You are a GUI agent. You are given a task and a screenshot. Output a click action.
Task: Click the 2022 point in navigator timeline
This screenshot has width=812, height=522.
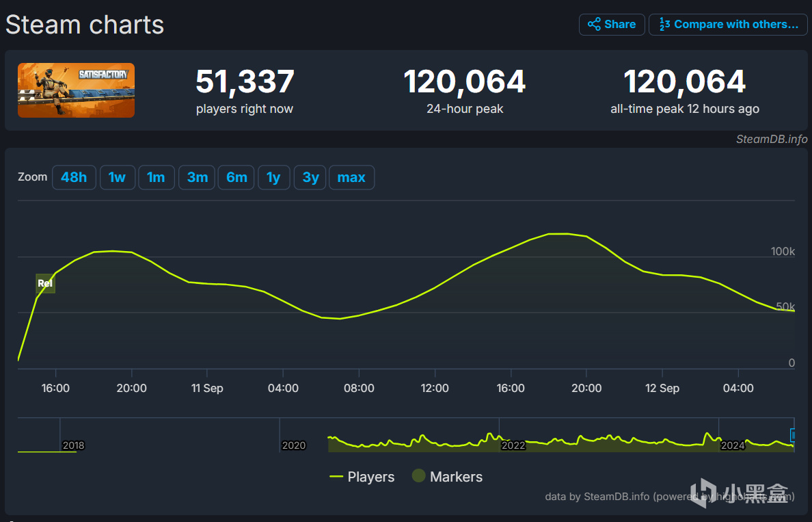pyautogui.click(x=513, y=445)
